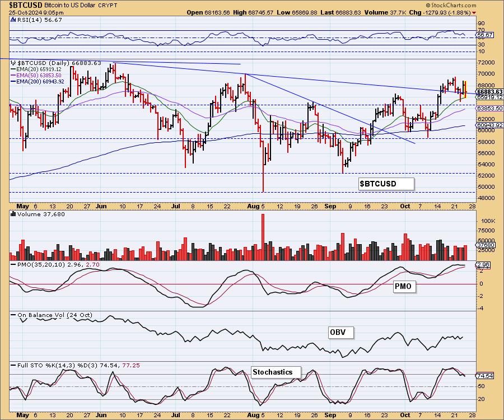Click the 60943.92 EMA price tag
Viewport: 504px width, 420px height.
489,125
